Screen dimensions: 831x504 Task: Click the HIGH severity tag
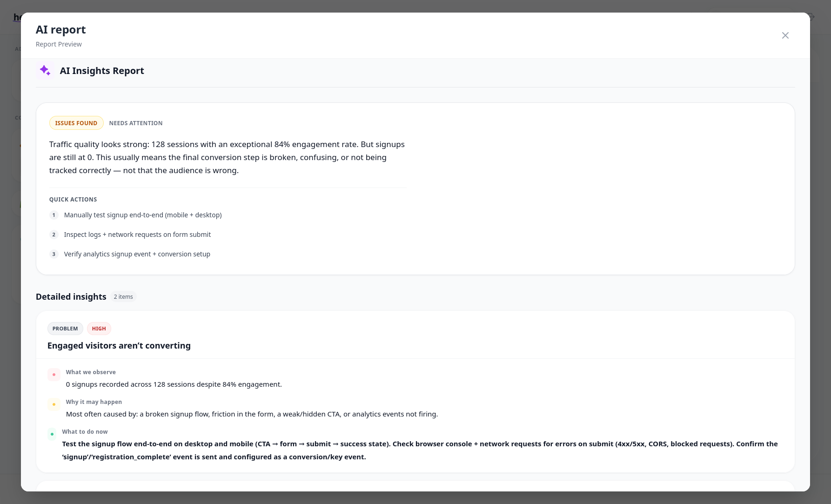99,329
